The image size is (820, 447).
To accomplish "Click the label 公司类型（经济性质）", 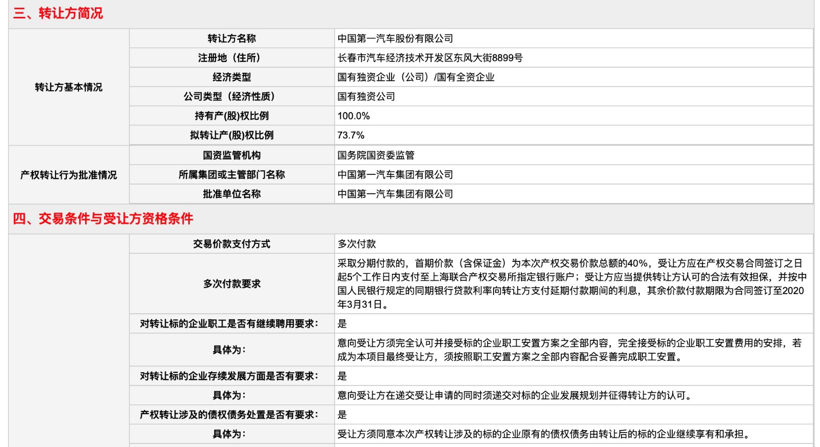I will point(229,97).
